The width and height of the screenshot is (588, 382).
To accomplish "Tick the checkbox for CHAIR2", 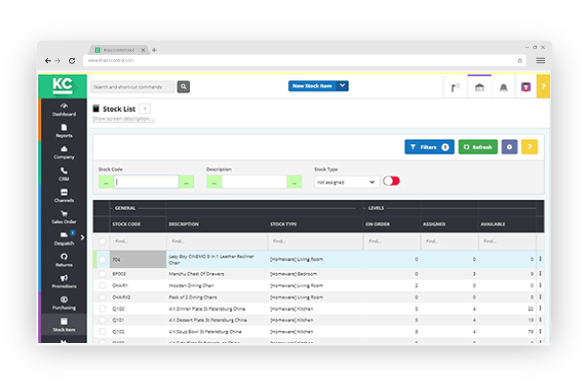I will (102, 297).
